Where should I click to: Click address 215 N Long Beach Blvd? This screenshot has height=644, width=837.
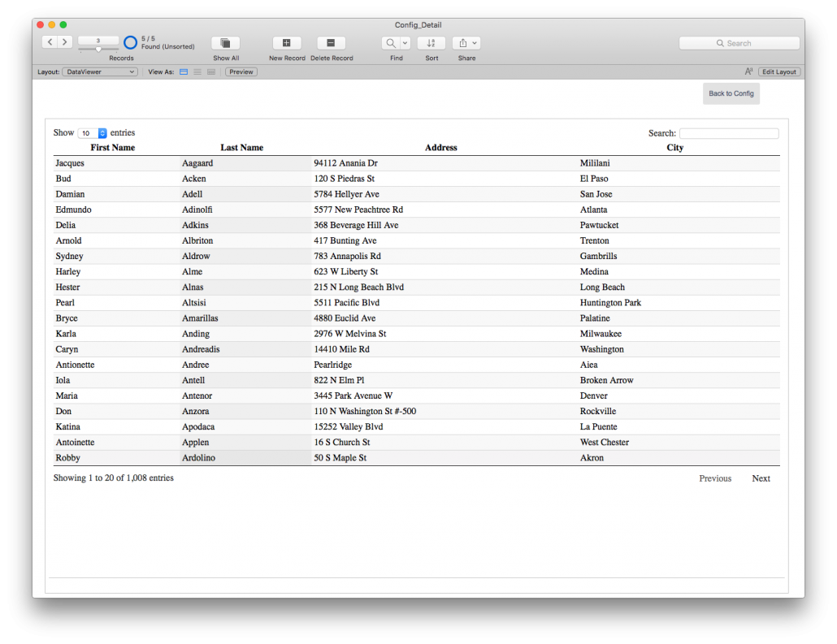tap(358, 287)
